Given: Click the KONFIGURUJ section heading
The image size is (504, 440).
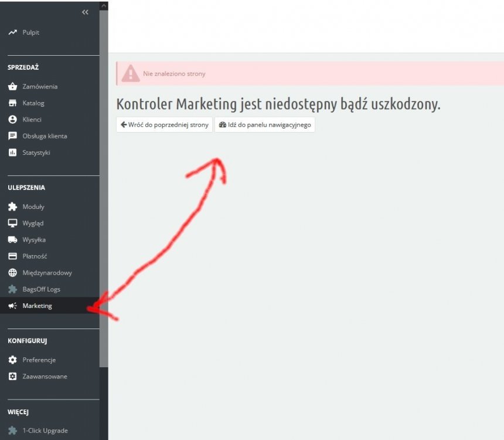Looking at the screenshot, I should click(28, 341).
